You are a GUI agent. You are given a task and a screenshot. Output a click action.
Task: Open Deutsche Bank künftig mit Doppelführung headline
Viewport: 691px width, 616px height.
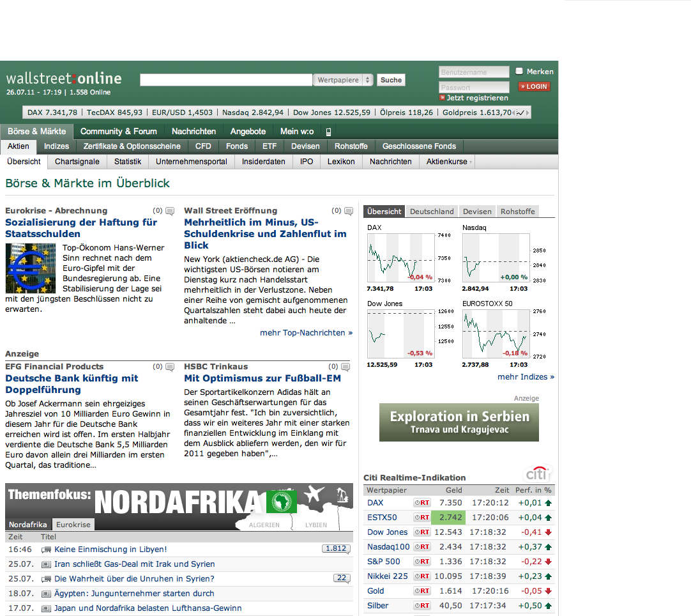(72, 384)
